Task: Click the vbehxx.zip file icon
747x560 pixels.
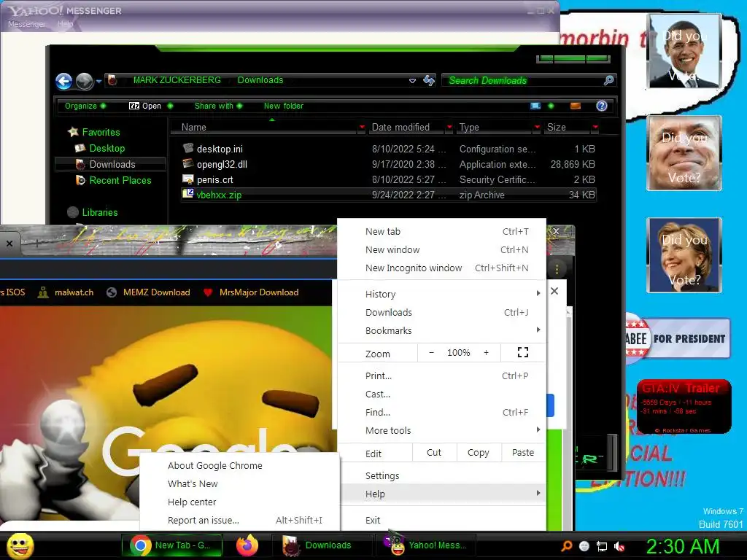Action: point(188,194)
